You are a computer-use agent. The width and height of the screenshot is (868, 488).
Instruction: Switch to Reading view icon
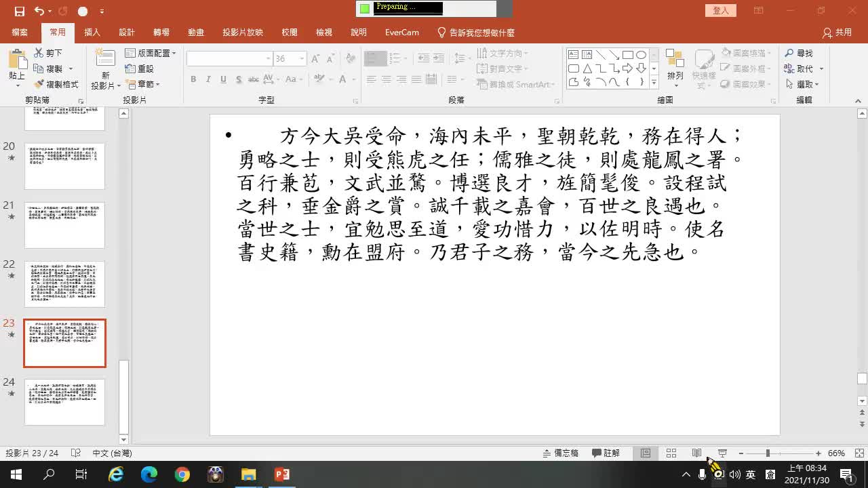[696, 453]
